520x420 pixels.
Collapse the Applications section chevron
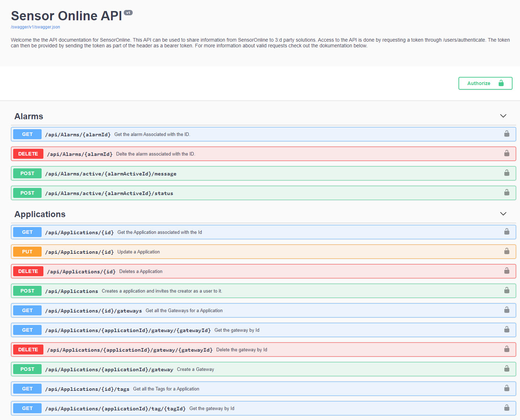503,214
